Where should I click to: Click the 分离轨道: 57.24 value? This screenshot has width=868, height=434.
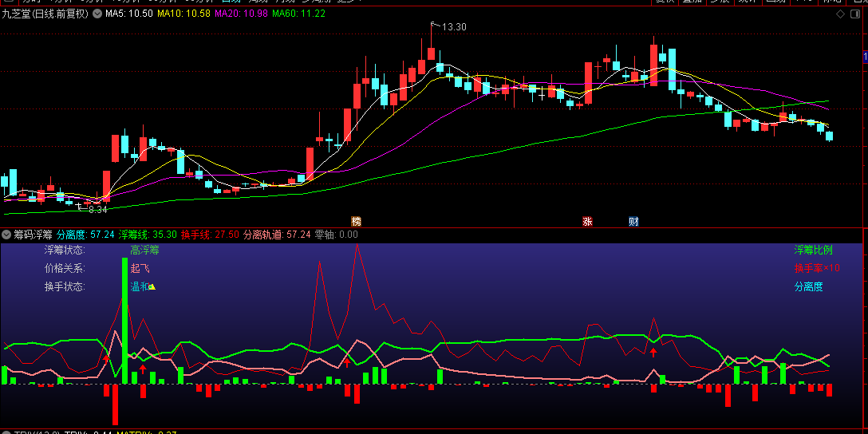pos(278,235)
